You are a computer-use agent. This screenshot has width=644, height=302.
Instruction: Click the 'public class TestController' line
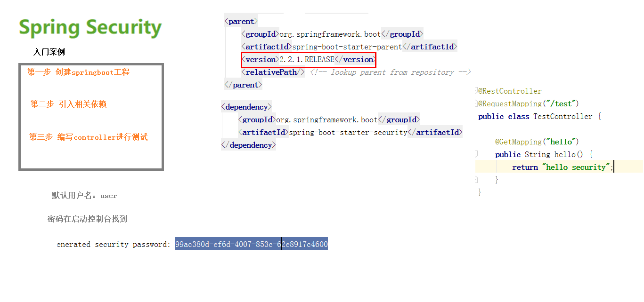(x=540, y=117)
